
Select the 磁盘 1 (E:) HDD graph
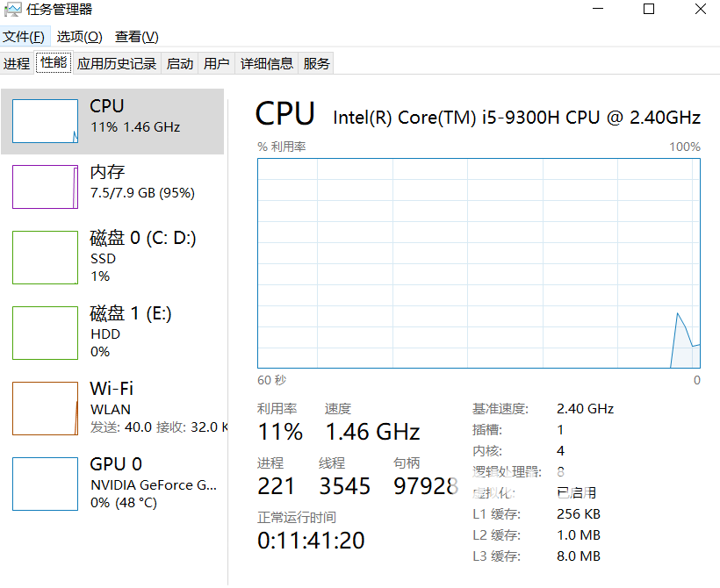coord(45,333)
